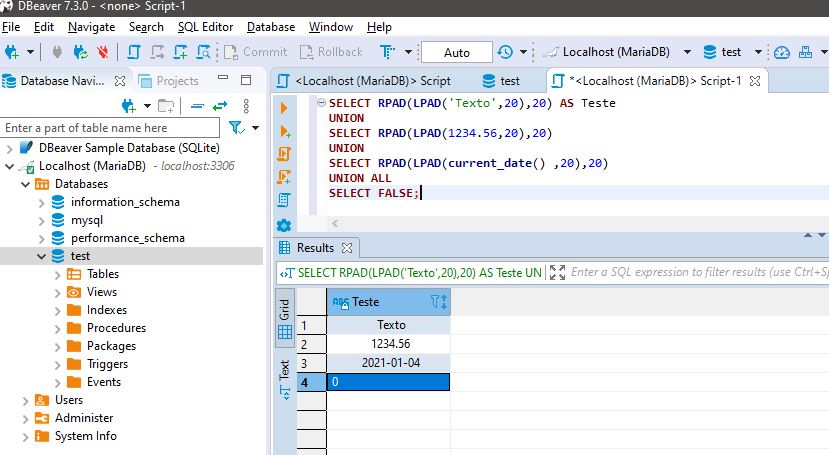This screenshot has width=829, height=455.
Task: Click expand filter panel icon beside SQL expression
Action: 558,272
